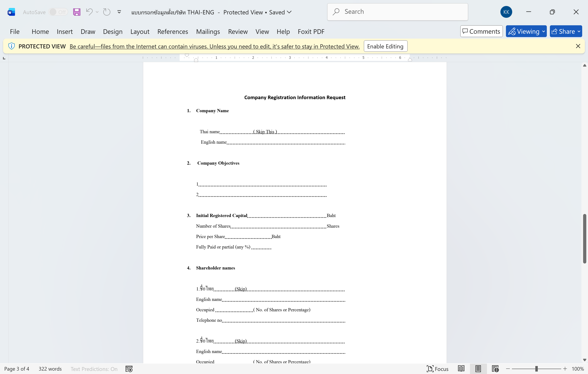The image size is (588, 374).
Task: Select the Print Layout view icon
Action: click(x=478, y=369)
